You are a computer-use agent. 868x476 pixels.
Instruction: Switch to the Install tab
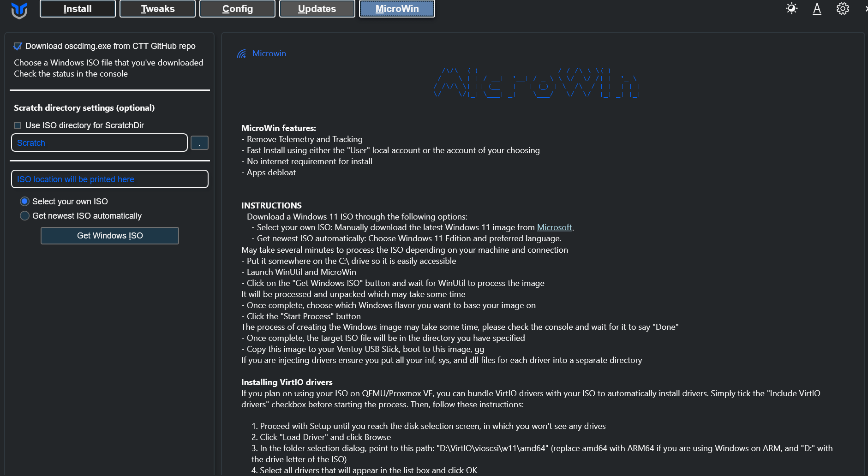pos(78,9)
